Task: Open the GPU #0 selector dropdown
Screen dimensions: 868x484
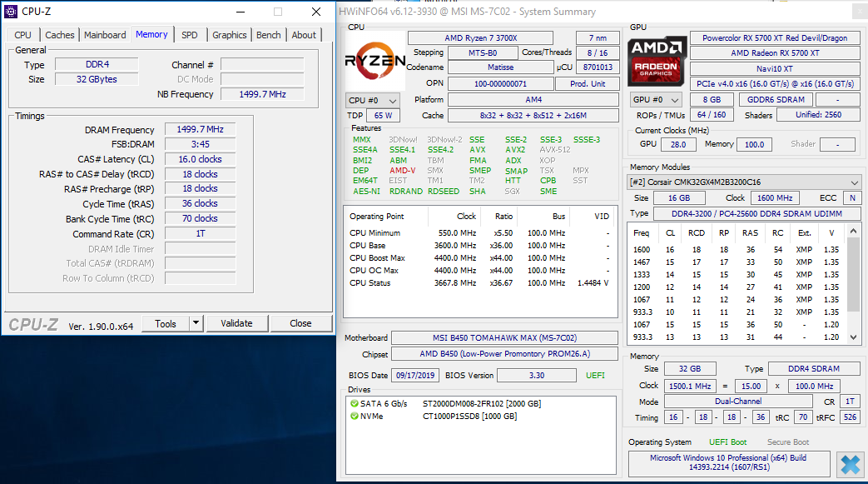Action: pyautogui.click(x=656, y=100)
